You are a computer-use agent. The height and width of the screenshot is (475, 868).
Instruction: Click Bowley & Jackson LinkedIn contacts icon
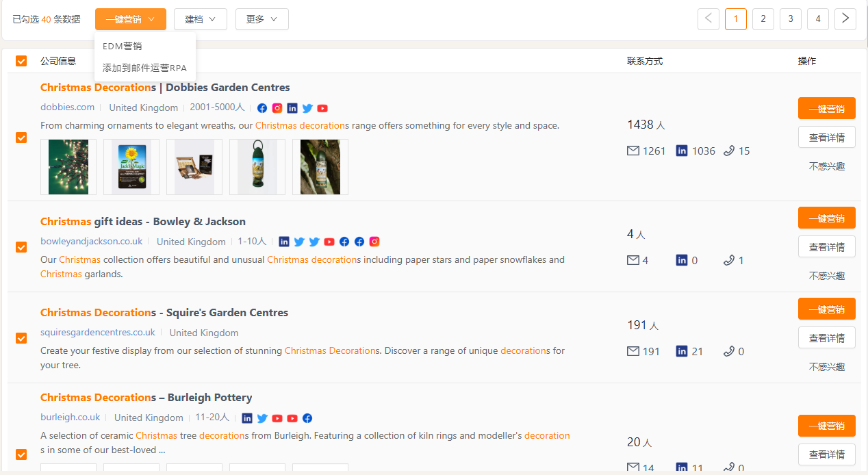pyautogui.click(x=682, y=260)
